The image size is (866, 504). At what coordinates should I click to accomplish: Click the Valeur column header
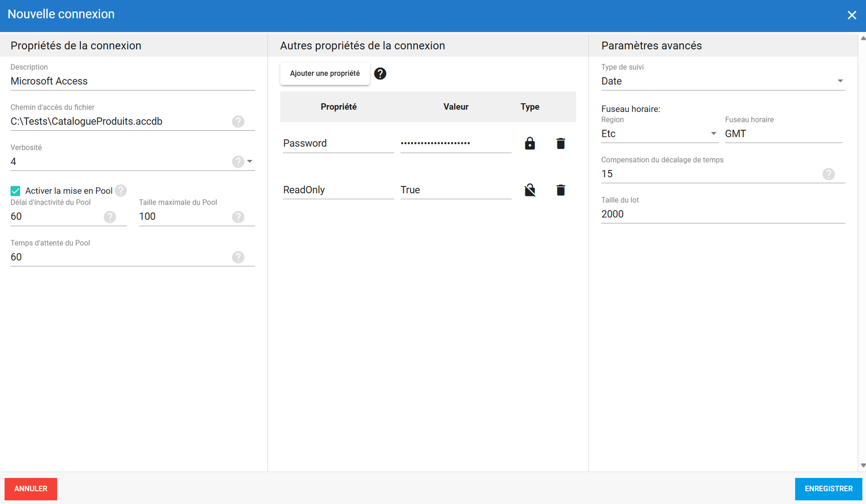click(x=456, y=107)
